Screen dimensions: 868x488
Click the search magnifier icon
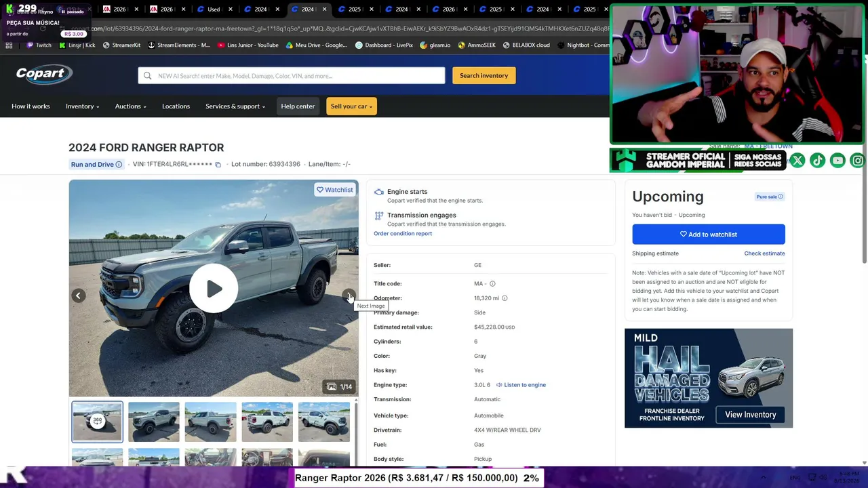point(147,76)
